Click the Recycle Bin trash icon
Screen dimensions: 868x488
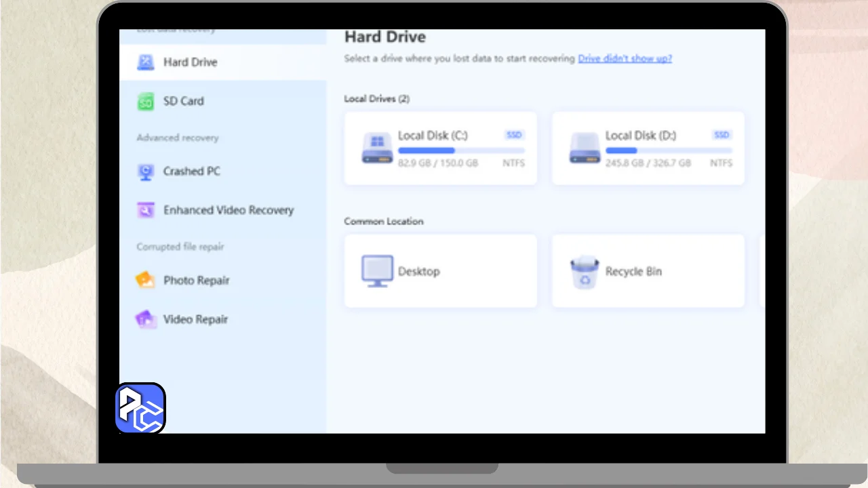[x=585, y=272]
